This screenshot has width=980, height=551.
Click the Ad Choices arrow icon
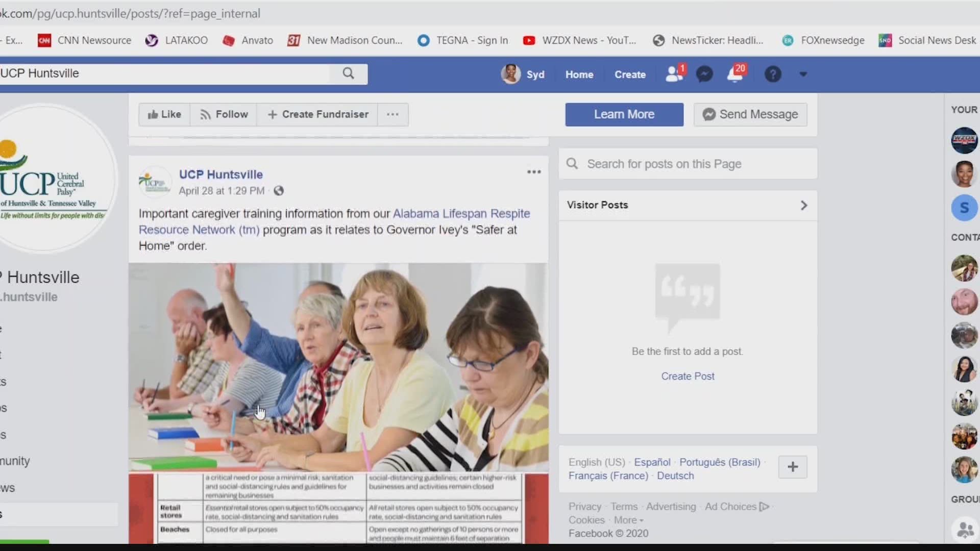[764, 507]
